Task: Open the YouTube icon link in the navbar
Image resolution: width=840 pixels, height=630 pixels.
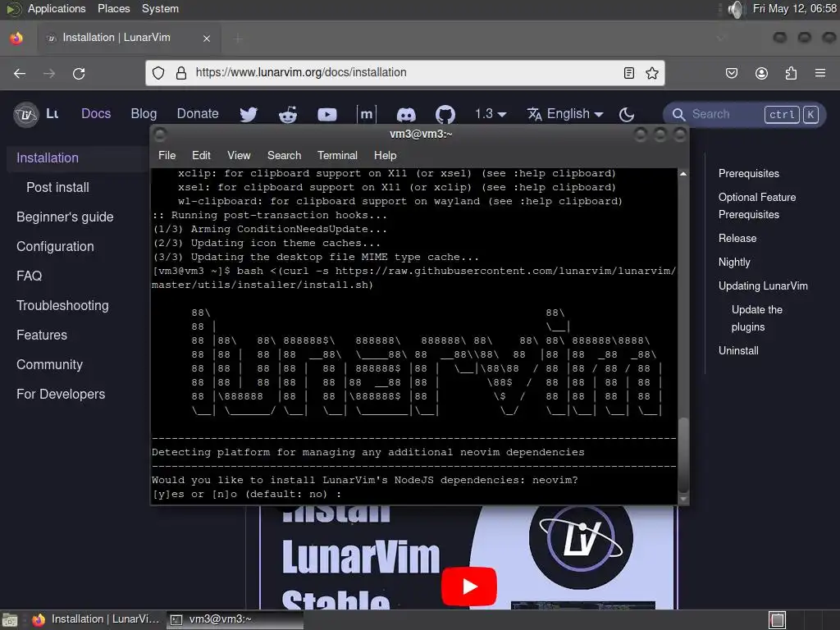Action: point(326,115)
